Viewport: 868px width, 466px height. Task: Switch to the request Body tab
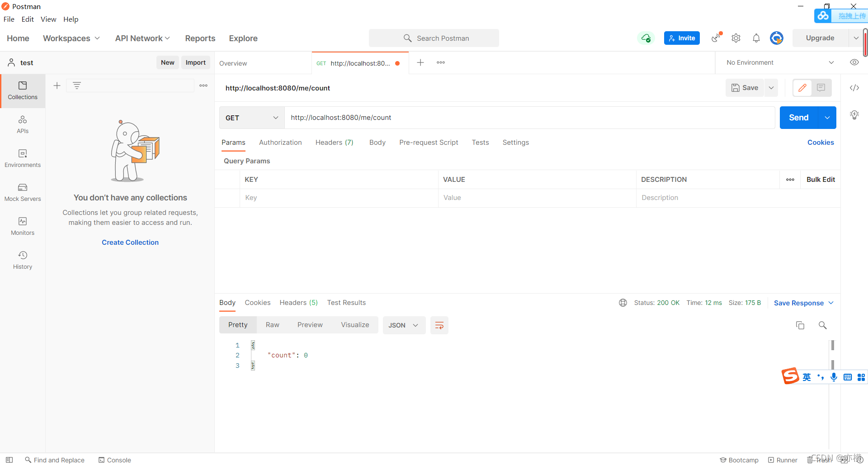point(377,143)
